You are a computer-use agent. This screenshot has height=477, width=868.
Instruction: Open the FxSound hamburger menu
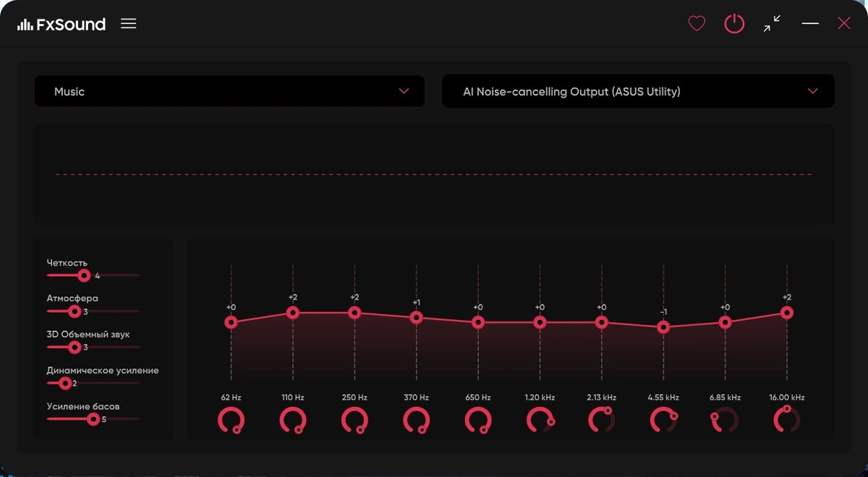[128, 23]
